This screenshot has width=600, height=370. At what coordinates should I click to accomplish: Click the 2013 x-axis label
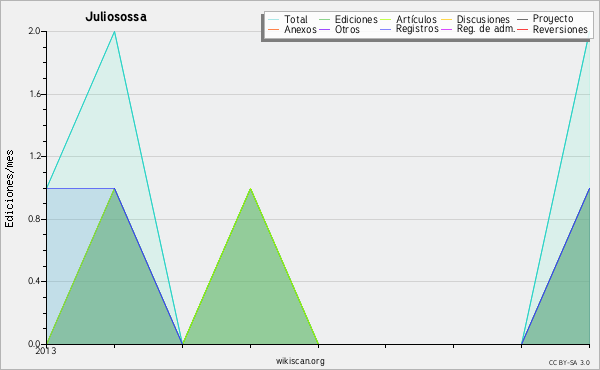click(x=46, y=351)
